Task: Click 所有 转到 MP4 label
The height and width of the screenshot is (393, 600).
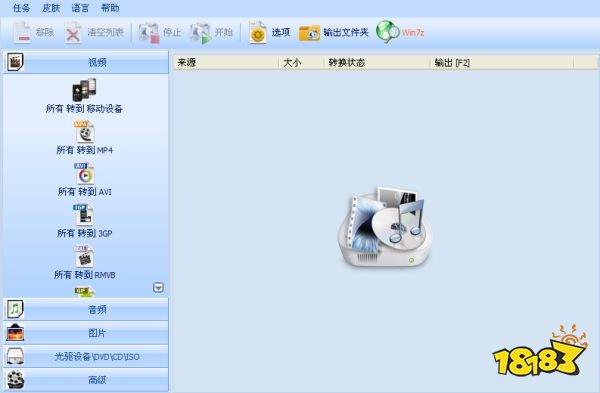Action: (84, 150)
